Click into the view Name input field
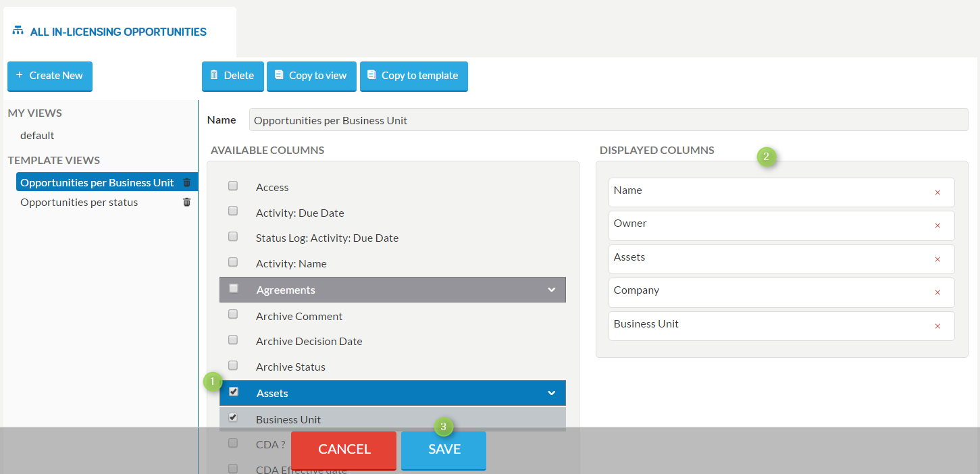This screenshot has width=980, height=474. click(x=609, y=120)
